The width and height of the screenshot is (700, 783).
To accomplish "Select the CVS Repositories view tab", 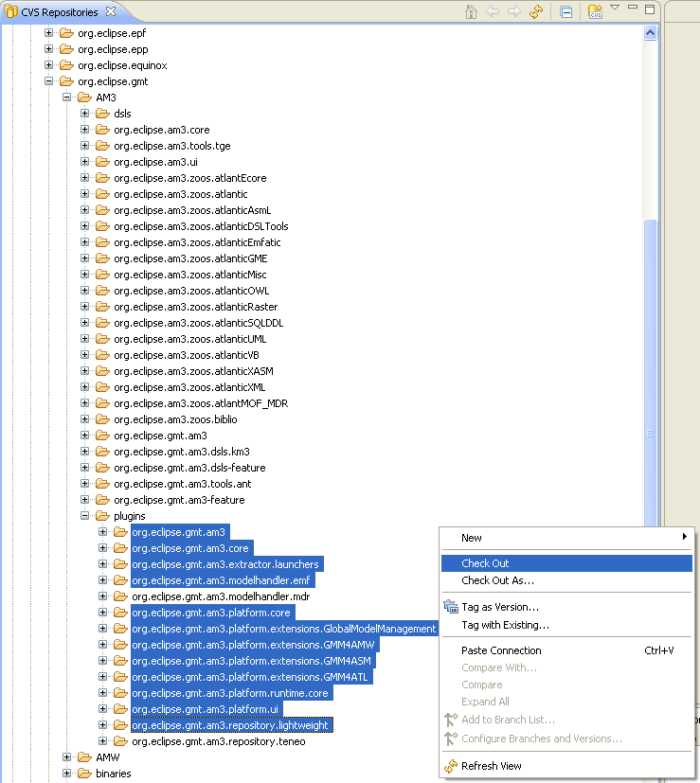I will tap(60, 12).
